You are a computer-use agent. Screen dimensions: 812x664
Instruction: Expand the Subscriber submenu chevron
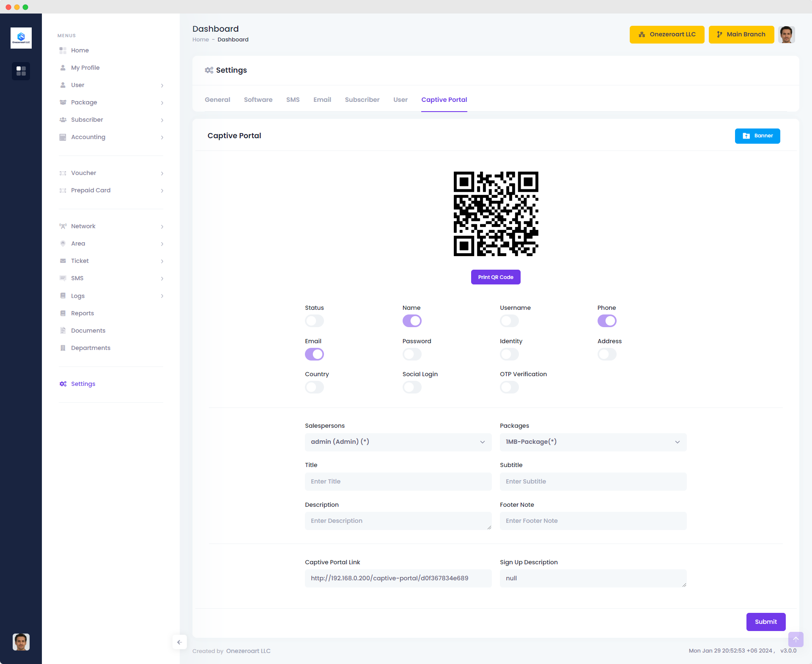coord(162,120)
